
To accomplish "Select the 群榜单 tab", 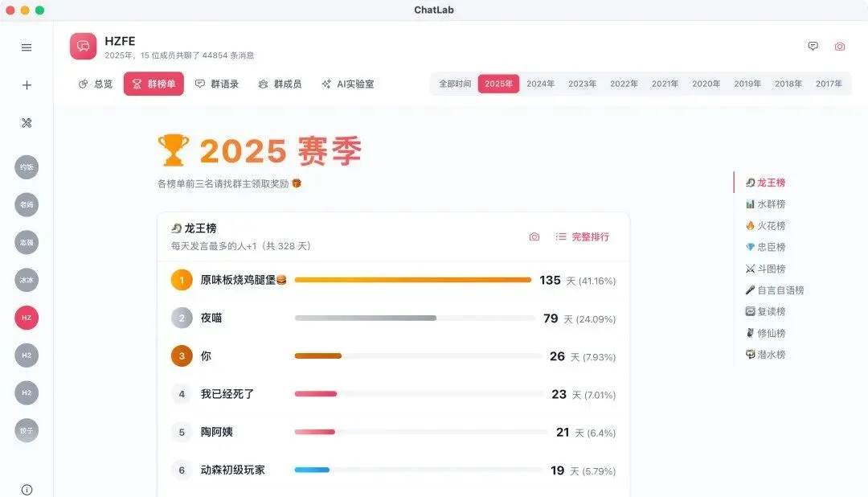I will 154,84.
